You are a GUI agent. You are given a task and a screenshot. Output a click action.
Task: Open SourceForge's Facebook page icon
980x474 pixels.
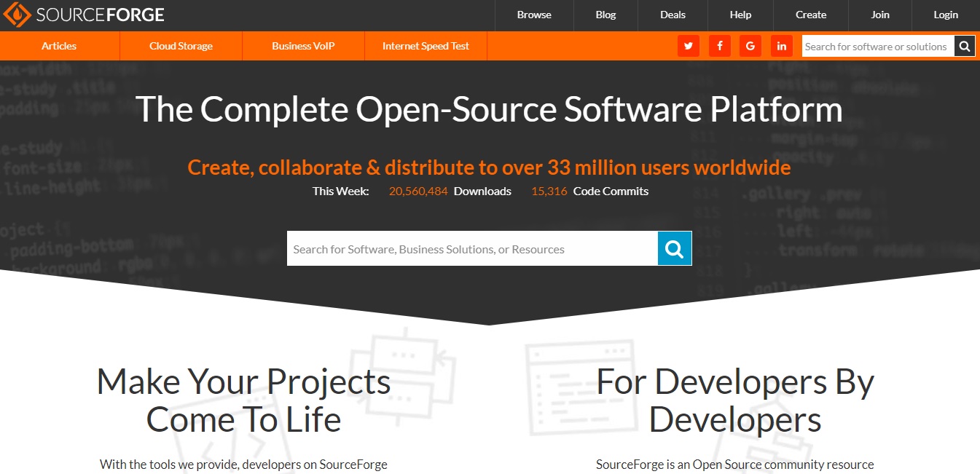point(719,46)
